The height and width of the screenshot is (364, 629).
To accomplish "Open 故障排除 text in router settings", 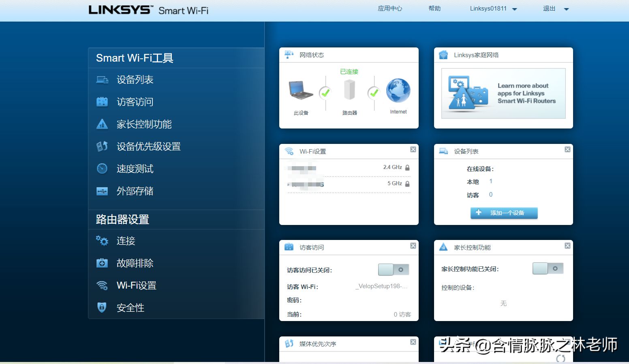I will point(135,263).
